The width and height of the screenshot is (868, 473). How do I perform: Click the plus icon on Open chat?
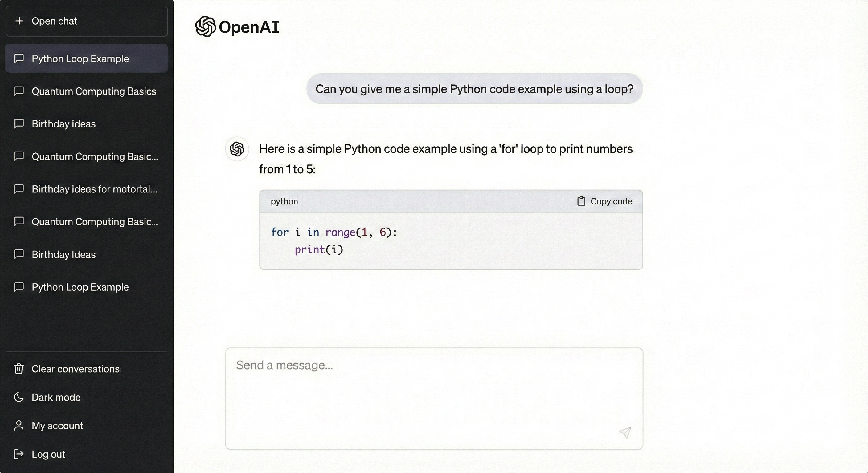click(x=19, y=21)
